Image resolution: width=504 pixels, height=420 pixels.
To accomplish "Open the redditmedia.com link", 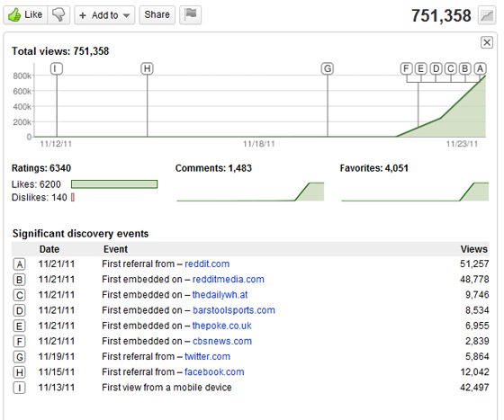I will coord(229,280).
